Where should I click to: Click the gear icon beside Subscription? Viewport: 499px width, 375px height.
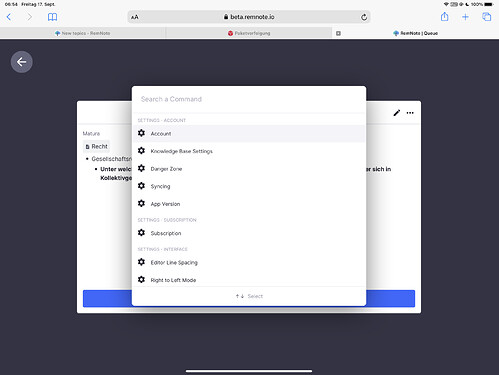click(x=141, y=233)
